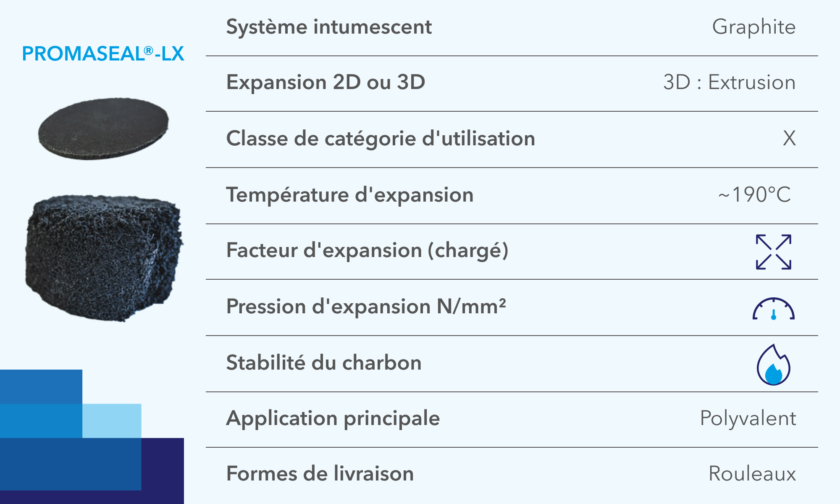Pick the dark navy square swatch
Image resolution: width=840 pixels, height=504 pixels.
(x=163, y=470)
